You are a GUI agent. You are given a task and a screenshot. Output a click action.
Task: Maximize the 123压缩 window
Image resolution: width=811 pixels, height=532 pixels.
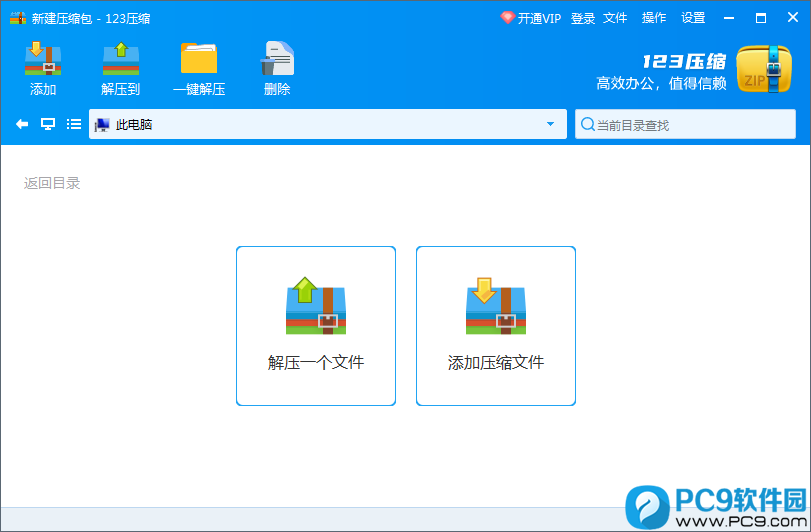click(761, 18)
